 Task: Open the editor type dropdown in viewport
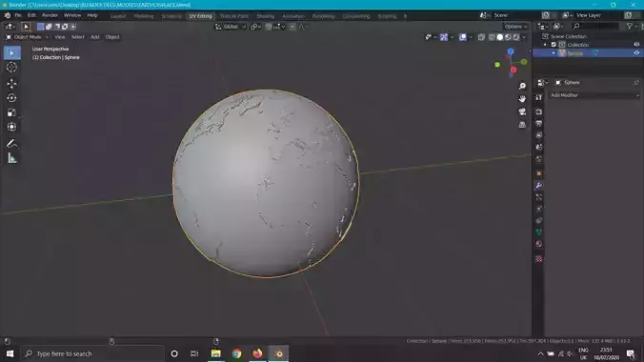click(x=10, y=27)
